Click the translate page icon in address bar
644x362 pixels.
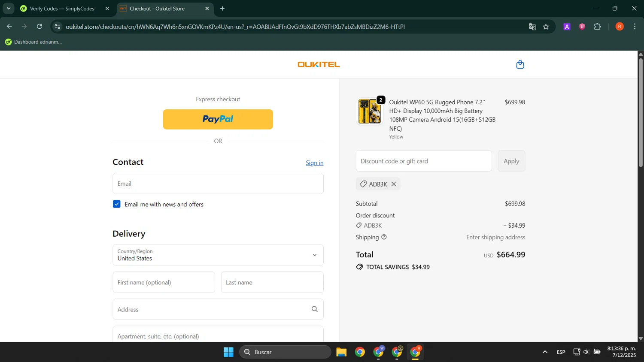point(532,27)
